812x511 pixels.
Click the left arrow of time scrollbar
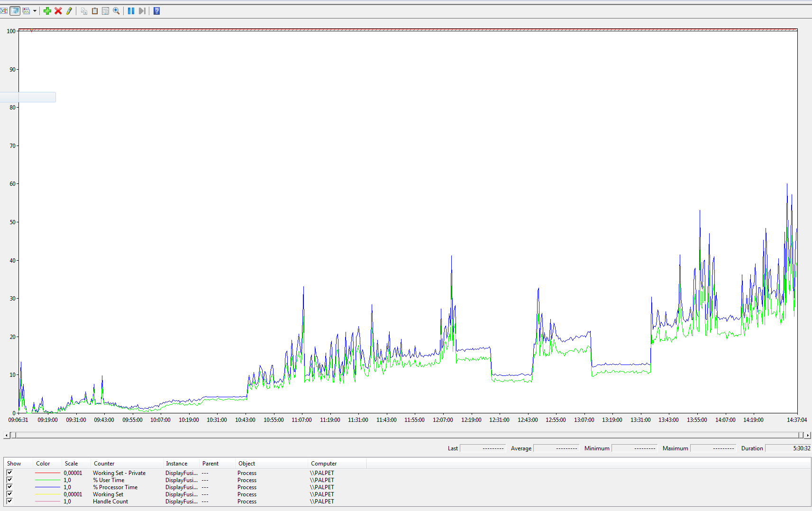tap(6, 435)
